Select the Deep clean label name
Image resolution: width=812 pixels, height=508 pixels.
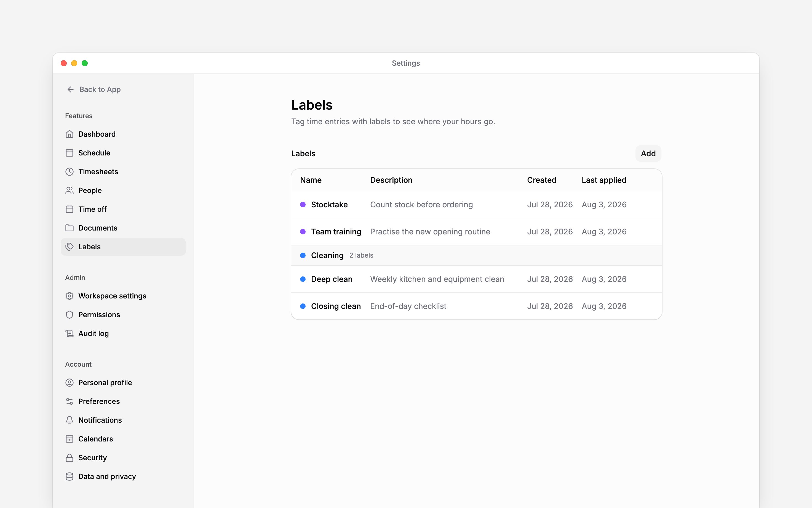[332, 279]
